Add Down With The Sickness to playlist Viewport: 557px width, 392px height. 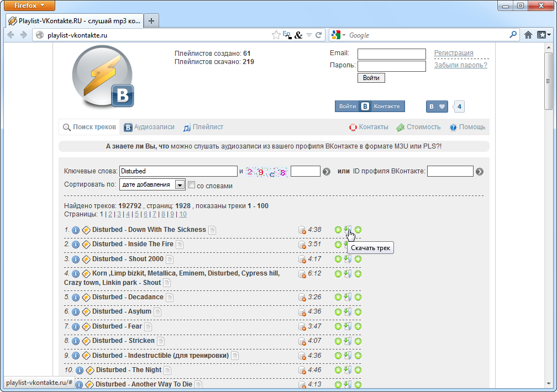point(358,230)
